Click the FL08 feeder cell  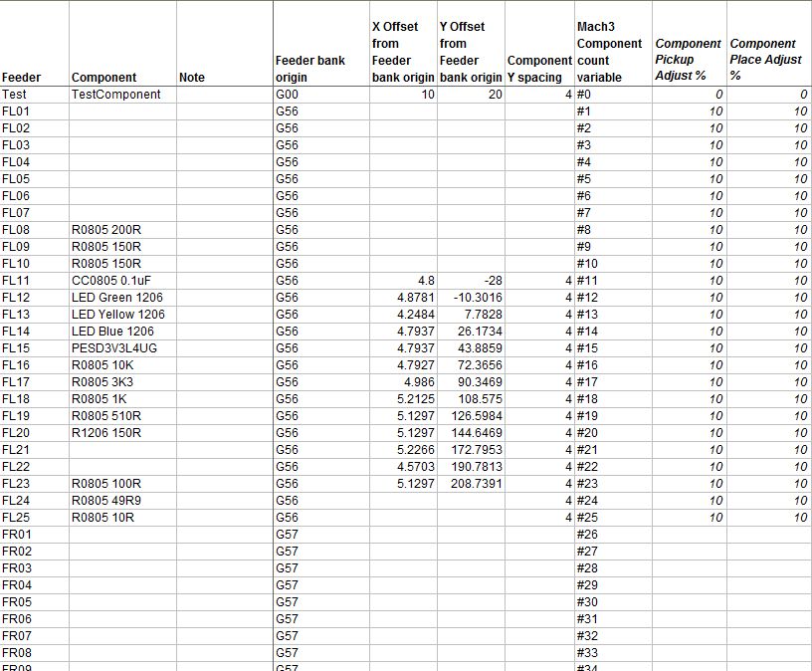click(17, 230)
